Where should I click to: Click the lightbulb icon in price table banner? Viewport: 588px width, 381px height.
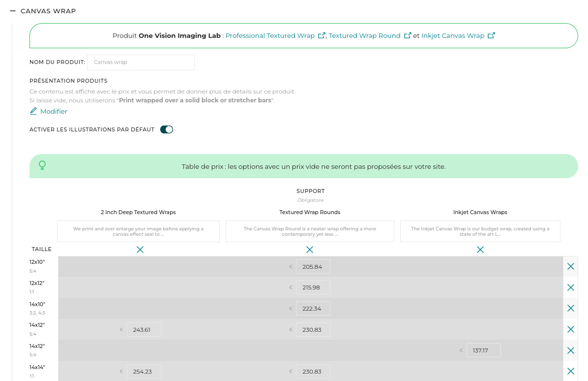(42, 165)
